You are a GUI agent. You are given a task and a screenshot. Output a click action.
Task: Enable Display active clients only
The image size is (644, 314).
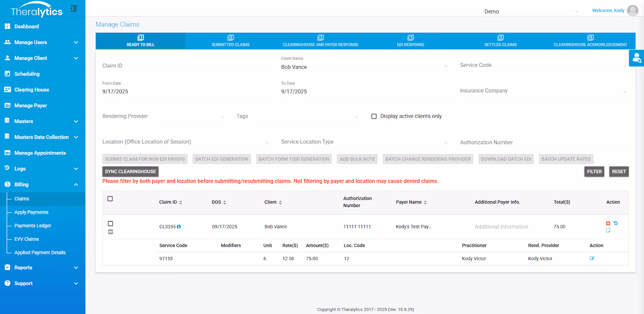pos(374,116)
